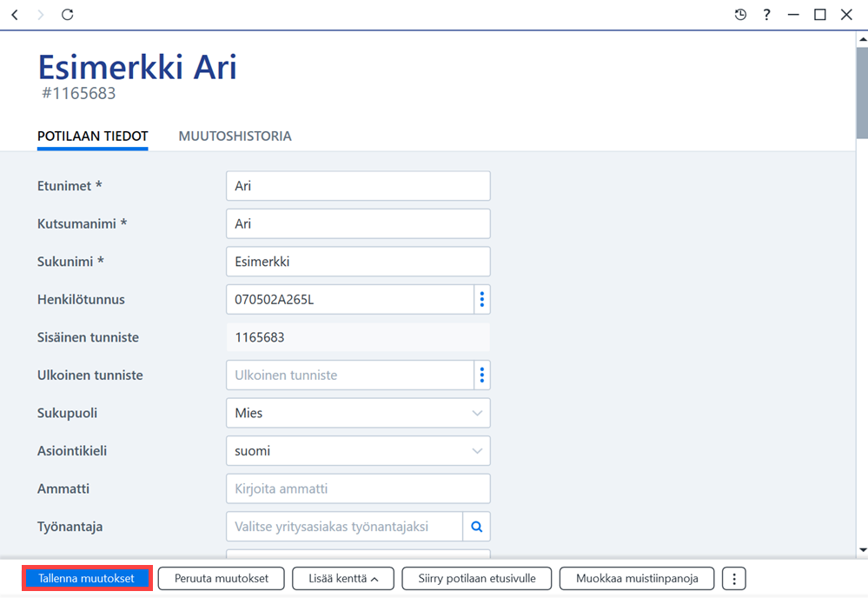Click the Asiointikieli label
The image size is (868, 598).
point(72,451)
